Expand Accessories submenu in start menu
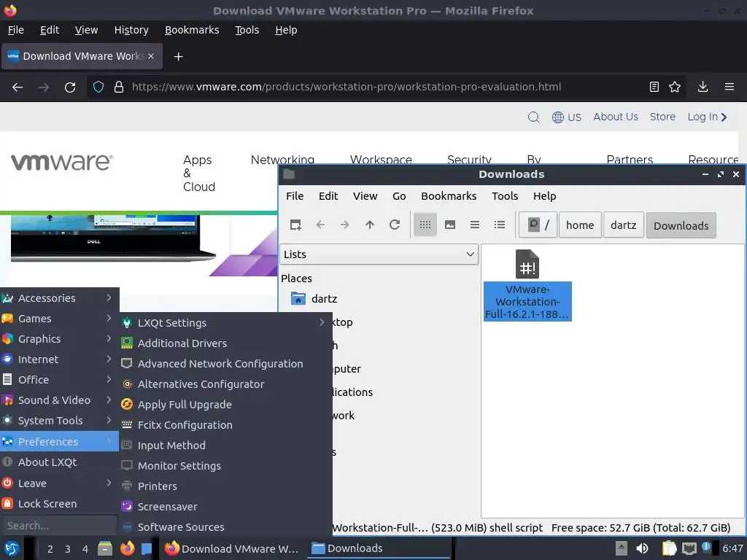The height and width of the screenshot is (560, 747). [60, 298]
